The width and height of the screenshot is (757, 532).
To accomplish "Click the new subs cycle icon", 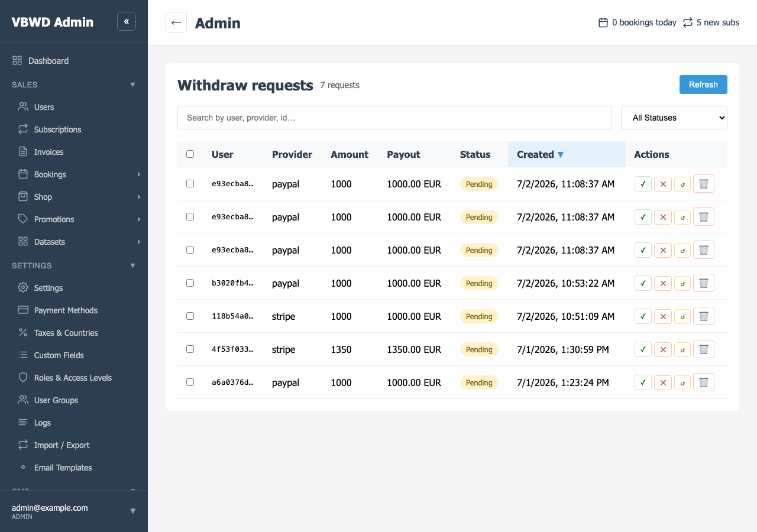I will point(687,22).
